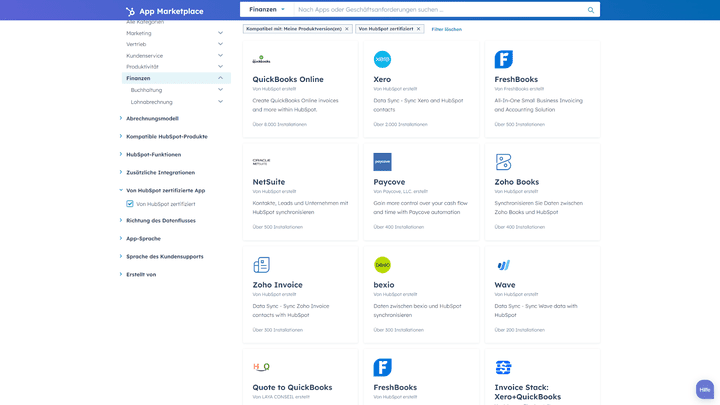
Task: Expand the Lohnabrechnung subcategory chevron
Action: tap(220, 101)
